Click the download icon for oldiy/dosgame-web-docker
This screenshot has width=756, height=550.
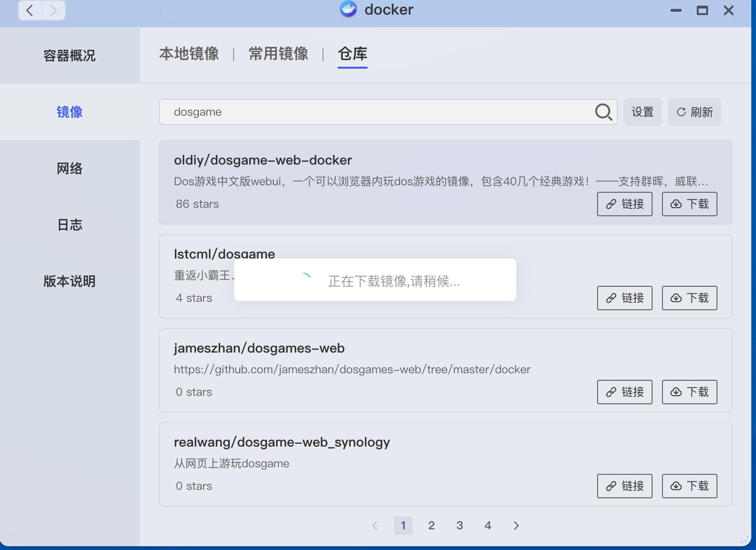[x=676, y=204]
